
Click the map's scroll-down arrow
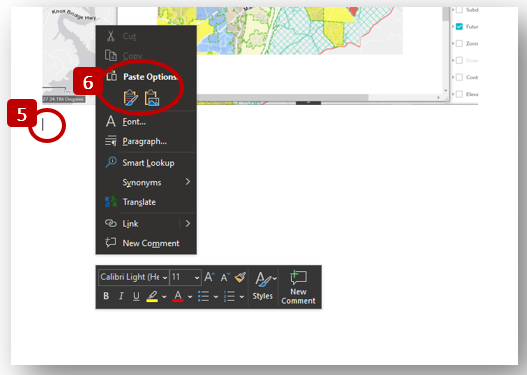(x=446, y=90)
